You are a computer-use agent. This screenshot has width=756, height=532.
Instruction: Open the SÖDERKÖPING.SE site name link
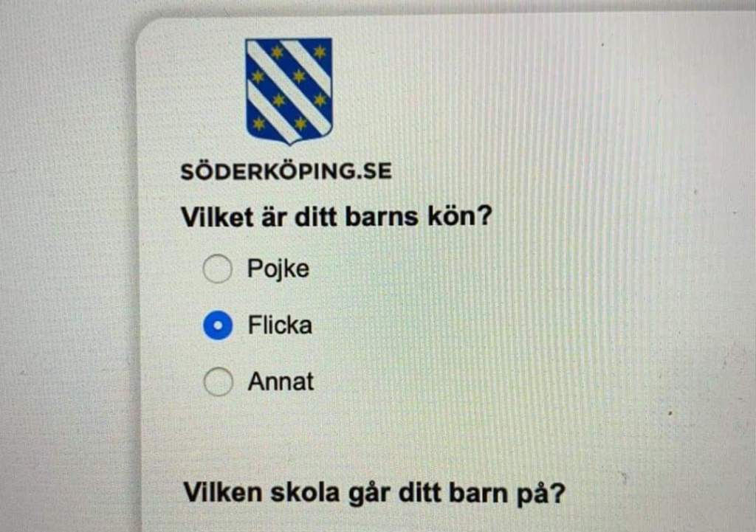pos(286,171)
